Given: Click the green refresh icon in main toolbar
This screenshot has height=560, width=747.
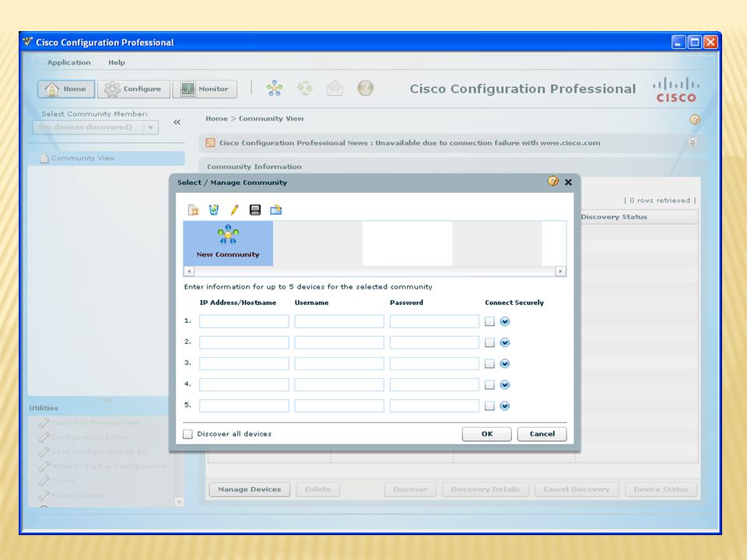Looking at the screenshot, I should click(x=305, y=88).
